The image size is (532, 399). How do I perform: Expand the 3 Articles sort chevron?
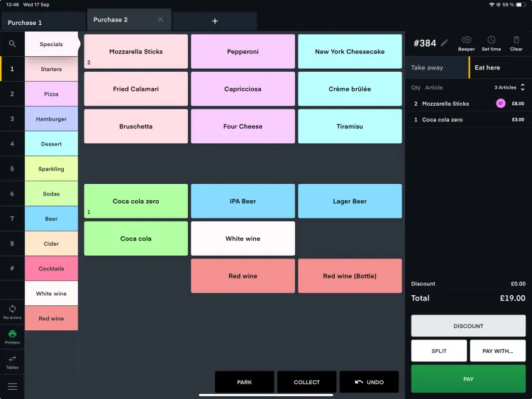523,87
